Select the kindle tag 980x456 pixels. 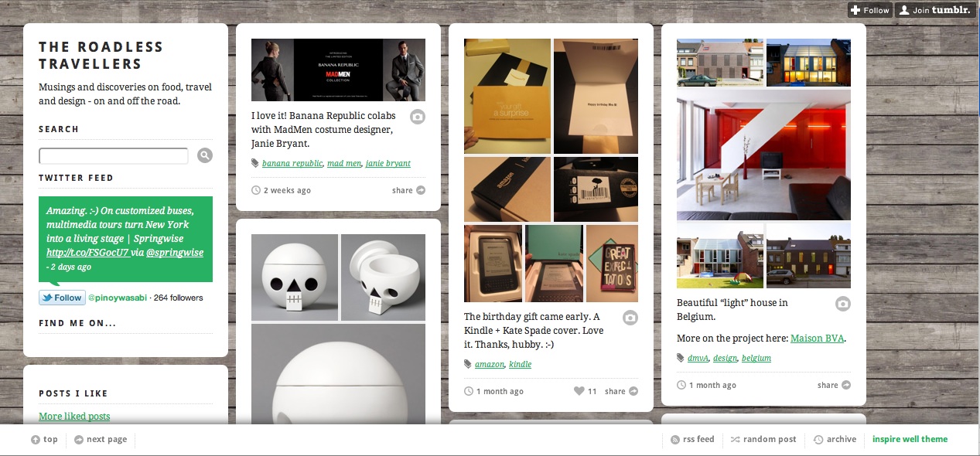(521, 365)
